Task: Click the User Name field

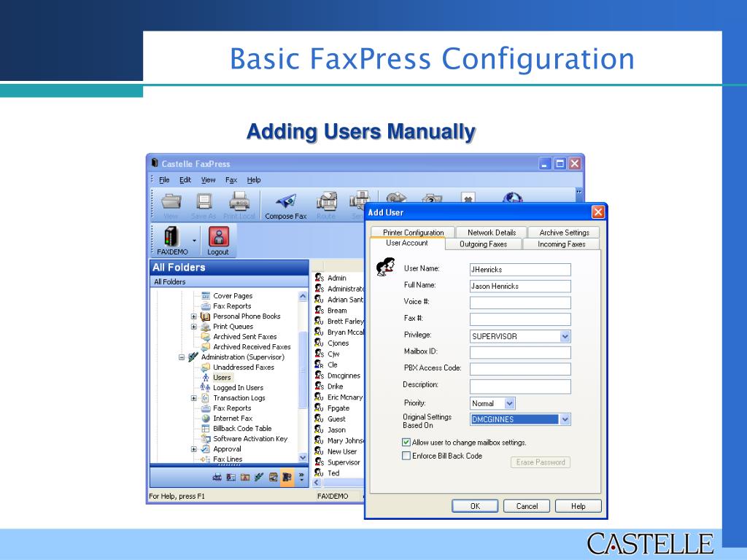Action: pyautogui.click(x=520, y=270)
